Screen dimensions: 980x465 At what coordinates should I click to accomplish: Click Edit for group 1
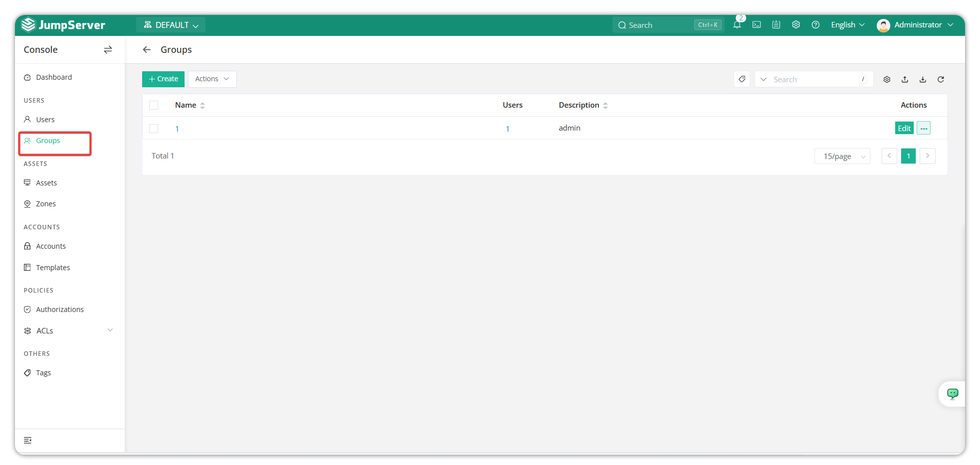[904, 128]
